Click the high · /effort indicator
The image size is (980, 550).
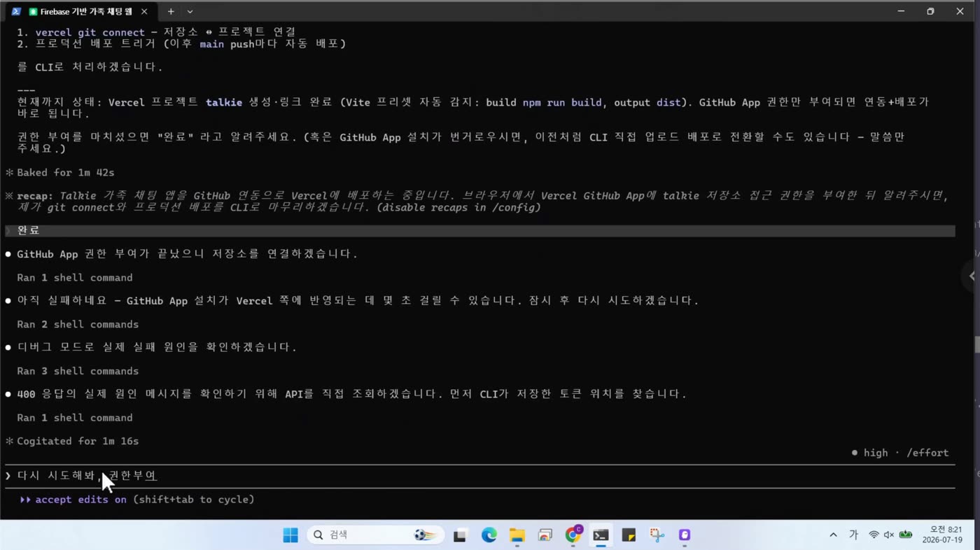899,453
